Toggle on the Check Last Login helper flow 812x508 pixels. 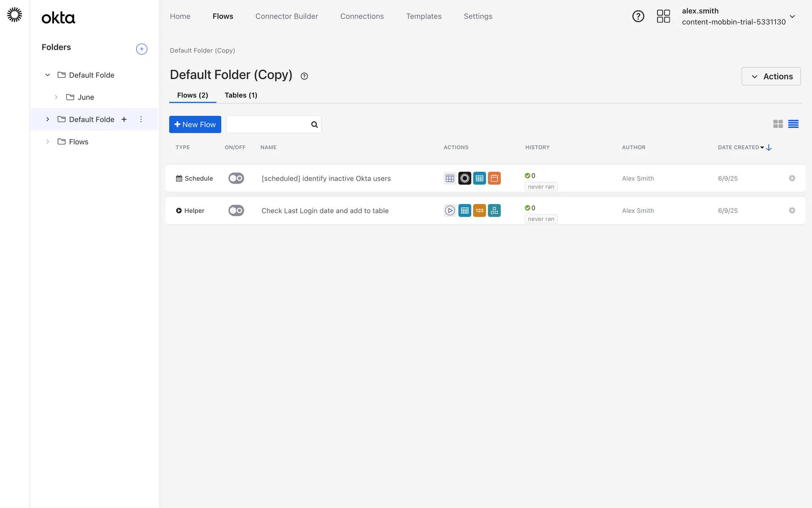click(x=236, y=210)
